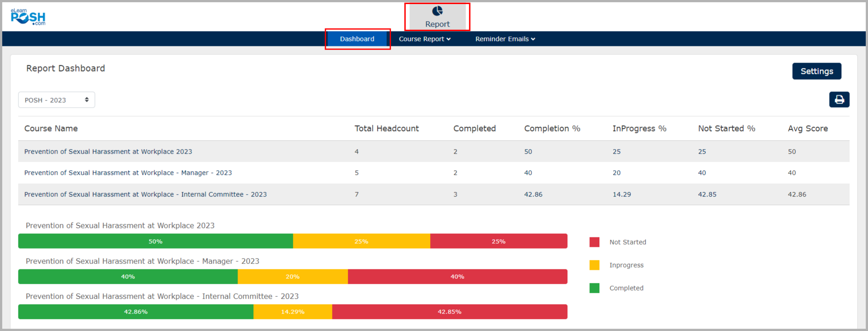Click the yellow 20% in-progress bar segment

pyautogui.click(x=292, y=277)
